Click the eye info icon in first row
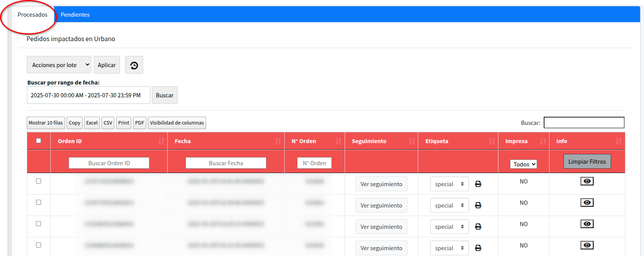644x256 pixels. click(x=587, y=181)
